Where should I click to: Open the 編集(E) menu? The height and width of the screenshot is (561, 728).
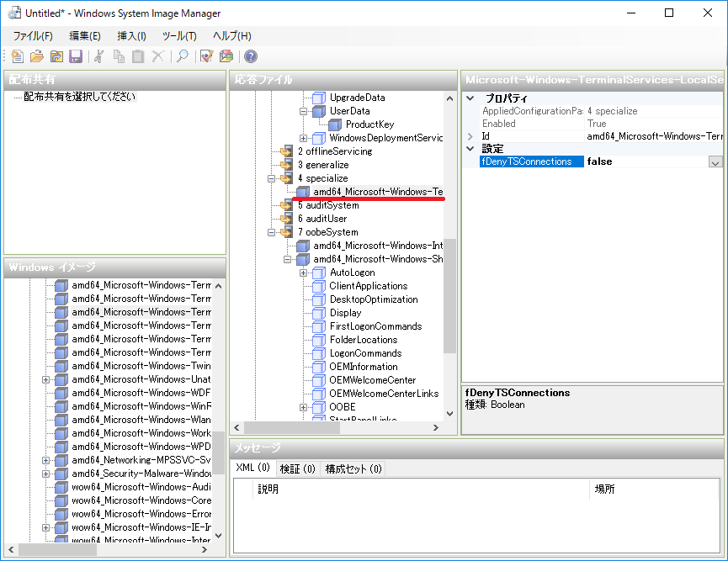(85, 35)
